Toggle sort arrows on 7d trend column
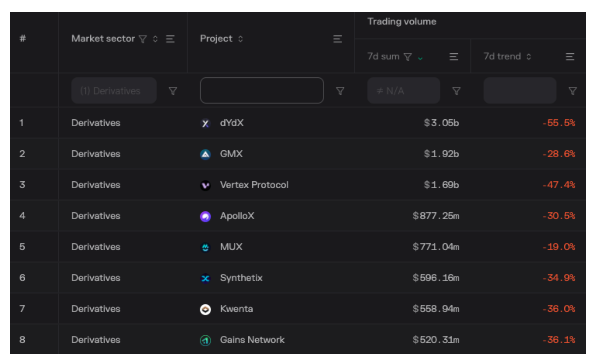 529,57
